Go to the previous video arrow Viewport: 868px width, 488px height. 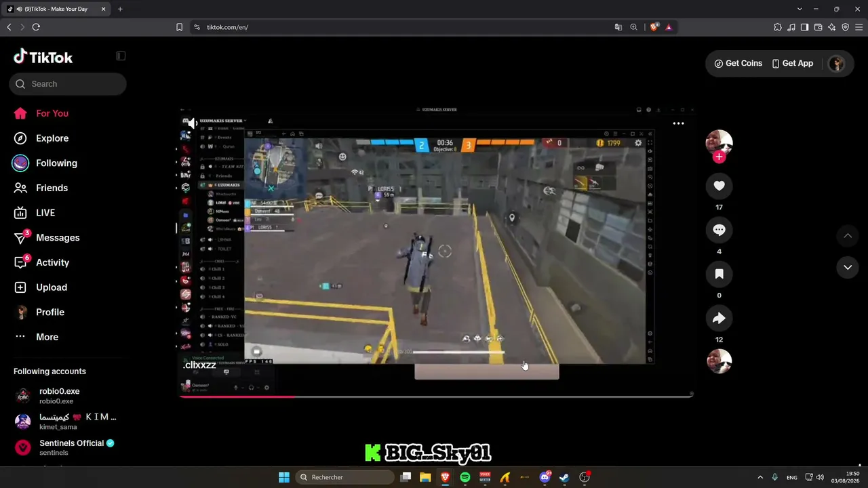pos(848,236)
